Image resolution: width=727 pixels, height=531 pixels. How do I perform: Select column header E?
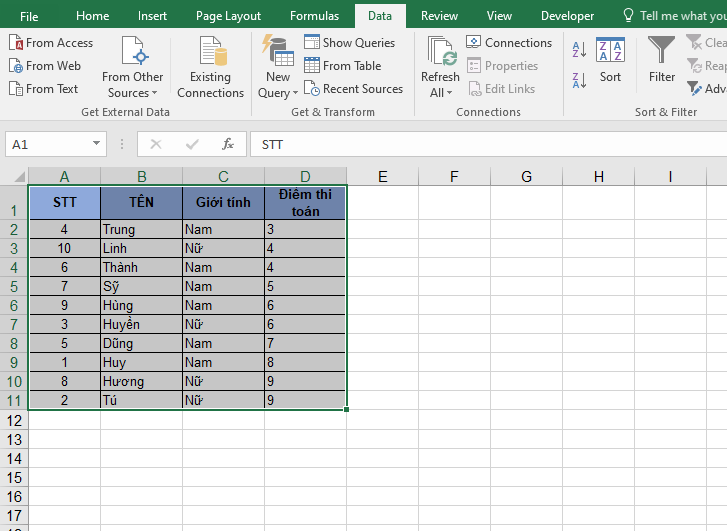pos(382,177)
